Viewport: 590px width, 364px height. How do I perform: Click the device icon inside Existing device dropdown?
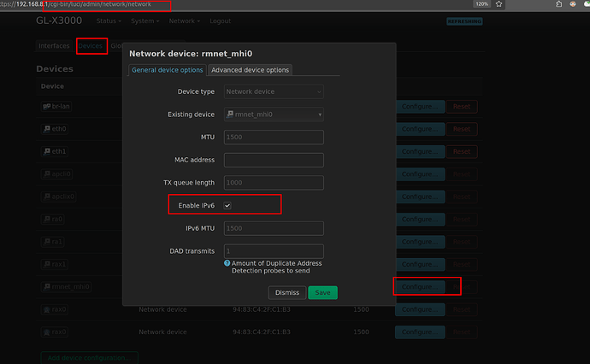pos(230,114)
